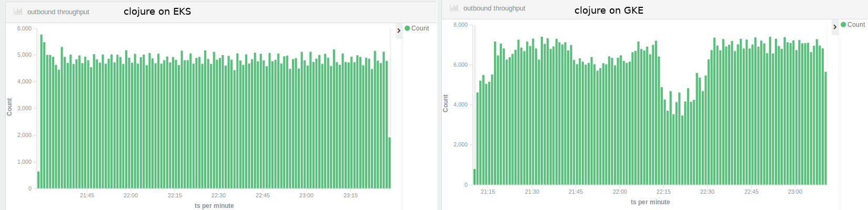Click 22:00 tick label on GKE chart

coord(620,192)
